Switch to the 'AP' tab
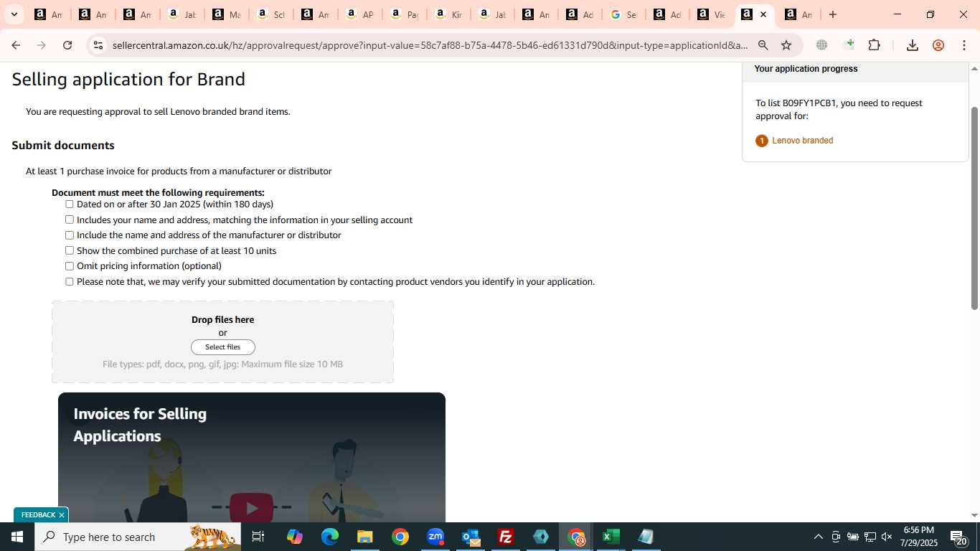The height and width of the screenshot is (551, 980). [x=359, y=14]
